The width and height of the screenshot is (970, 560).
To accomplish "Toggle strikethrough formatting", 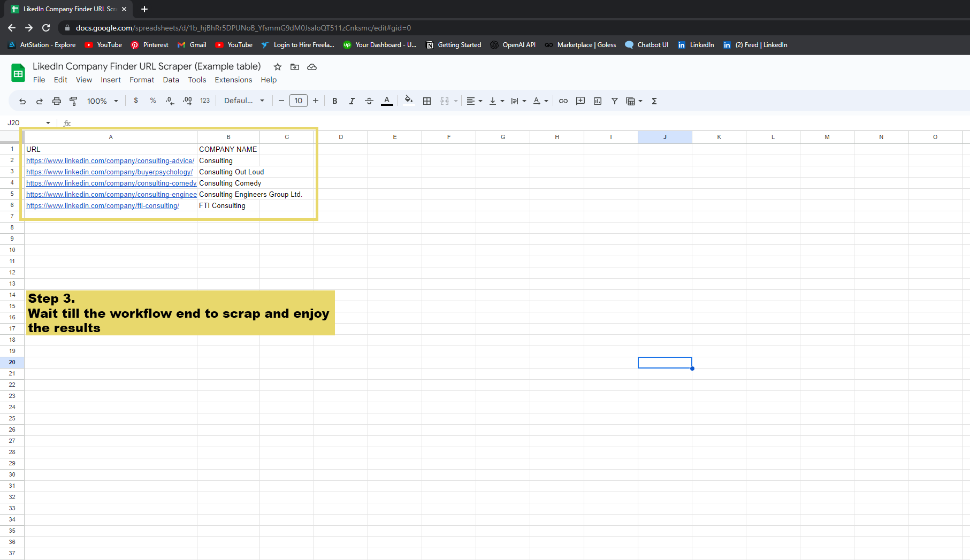I will coord(369,101).
